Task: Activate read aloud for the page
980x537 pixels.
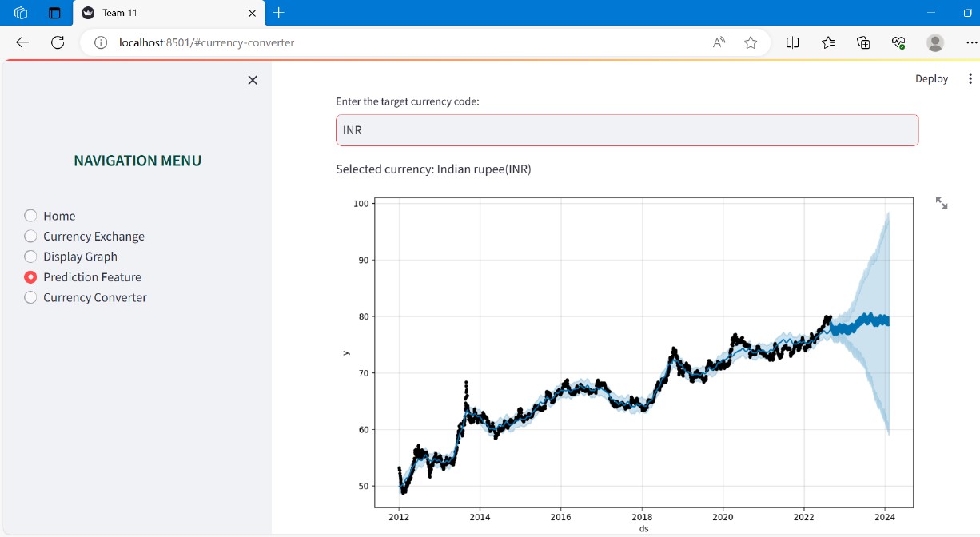Action: point(718,42)
